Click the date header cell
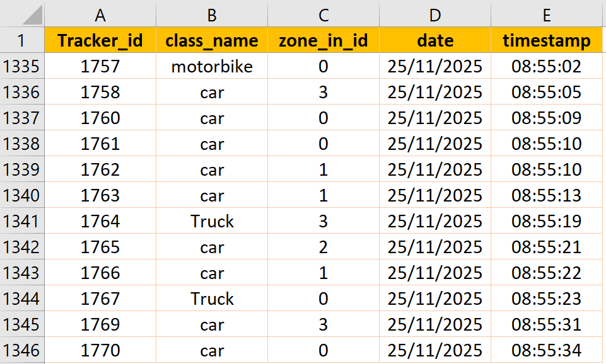 [435, 40]
